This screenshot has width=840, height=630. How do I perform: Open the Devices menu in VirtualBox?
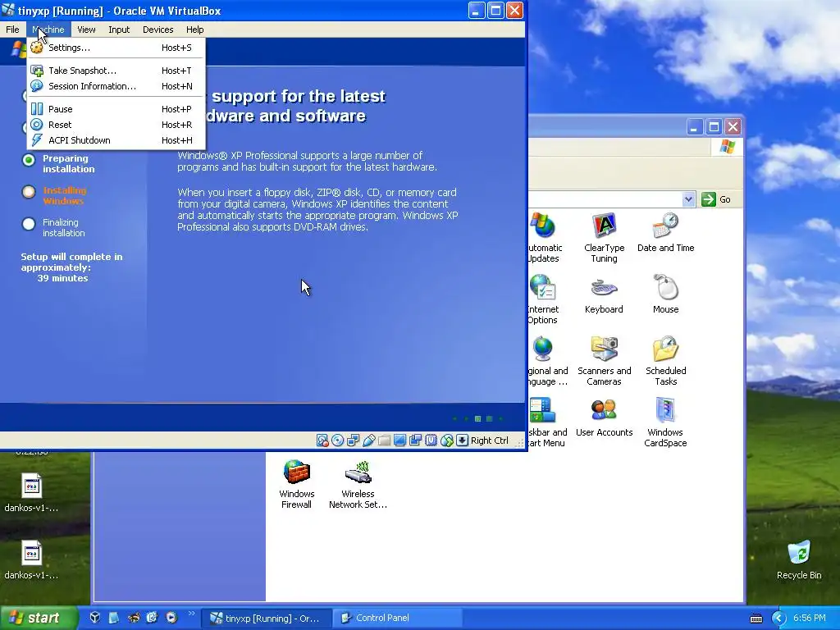(x=158, y=30)
